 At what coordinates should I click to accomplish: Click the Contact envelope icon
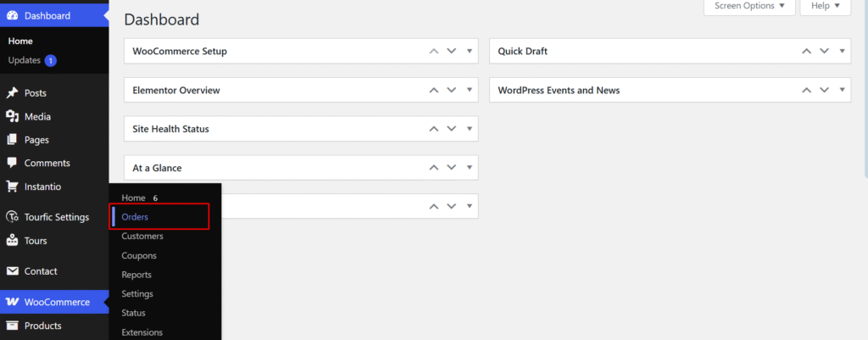tap(12, 271)
